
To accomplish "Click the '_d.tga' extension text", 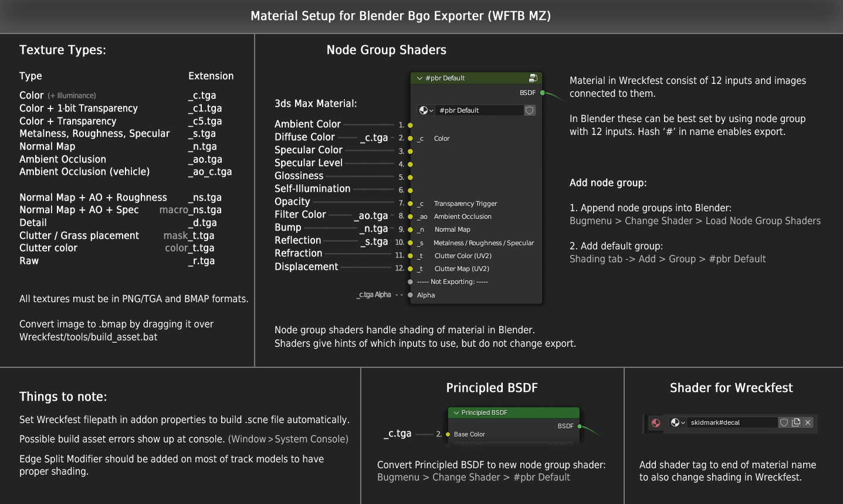I will tap(202, 223).
